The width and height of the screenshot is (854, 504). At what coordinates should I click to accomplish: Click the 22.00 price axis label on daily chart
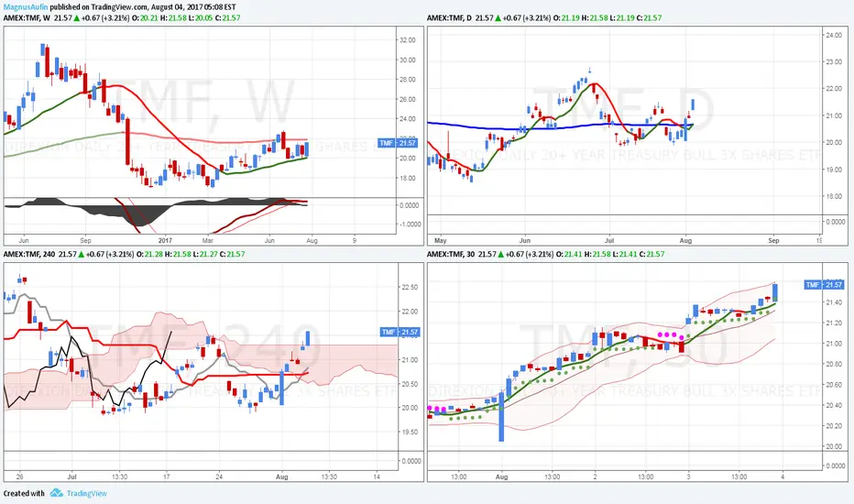[833, 88]
